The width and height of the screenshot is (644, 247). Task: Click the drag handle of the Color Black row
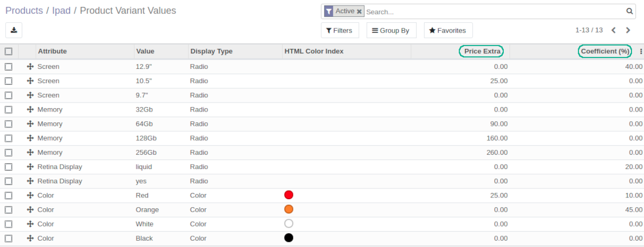click(x=30, y=238)
